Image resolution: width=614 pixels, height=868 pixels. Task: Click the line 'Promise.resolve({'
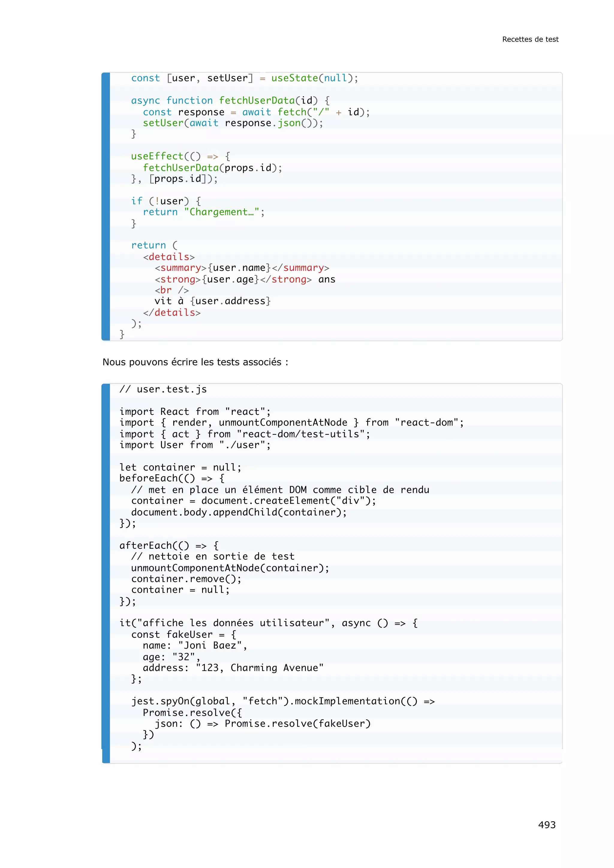(192, 713)
